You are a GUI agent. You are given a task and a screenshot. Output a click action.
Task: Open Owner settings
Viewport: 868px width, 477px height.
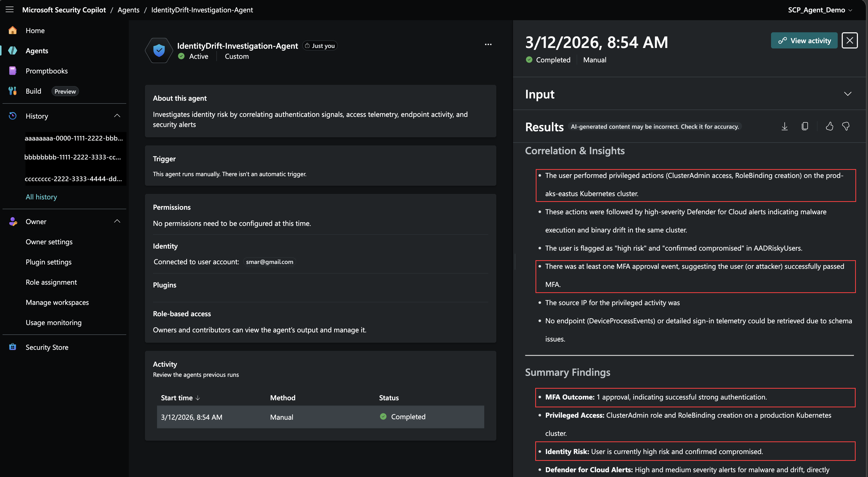(49, 242)
